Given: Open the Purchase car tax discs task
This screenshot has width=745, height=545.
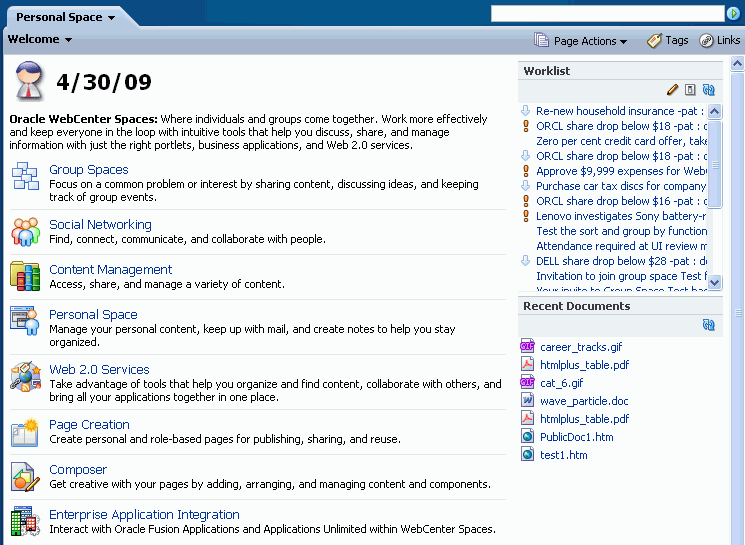Looking at the screenshot, I should pos(621,186).
